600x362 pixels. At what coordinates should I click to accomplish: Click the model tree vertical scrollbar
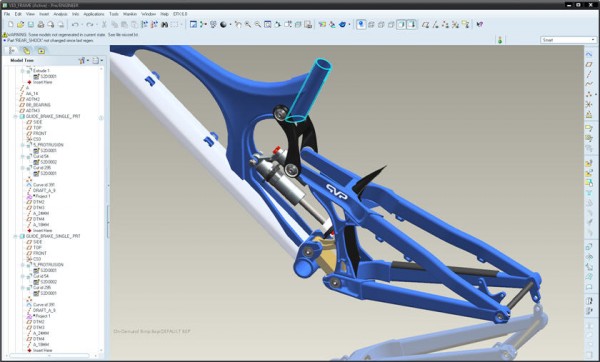(101, 210)
